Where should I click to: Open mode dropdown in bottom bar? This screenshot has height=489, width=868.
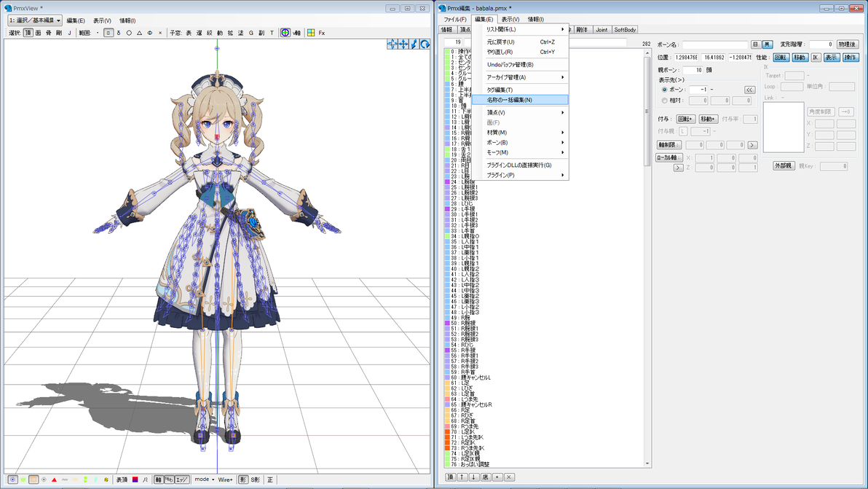click(x=205, y=480)
